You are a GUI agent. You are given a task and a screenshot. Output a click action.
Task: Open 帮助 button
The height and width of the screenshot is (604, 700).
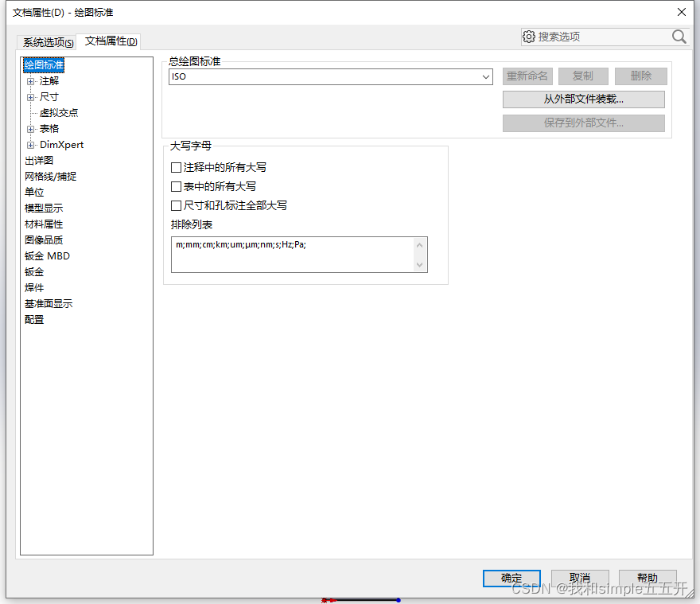coord(647,578)
